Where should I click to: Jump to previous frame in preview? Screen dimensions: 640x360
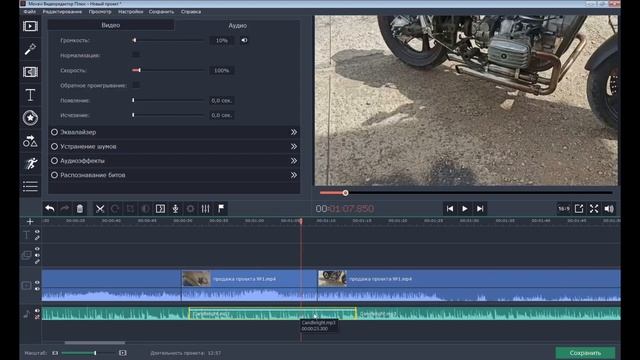pos(450,209)
